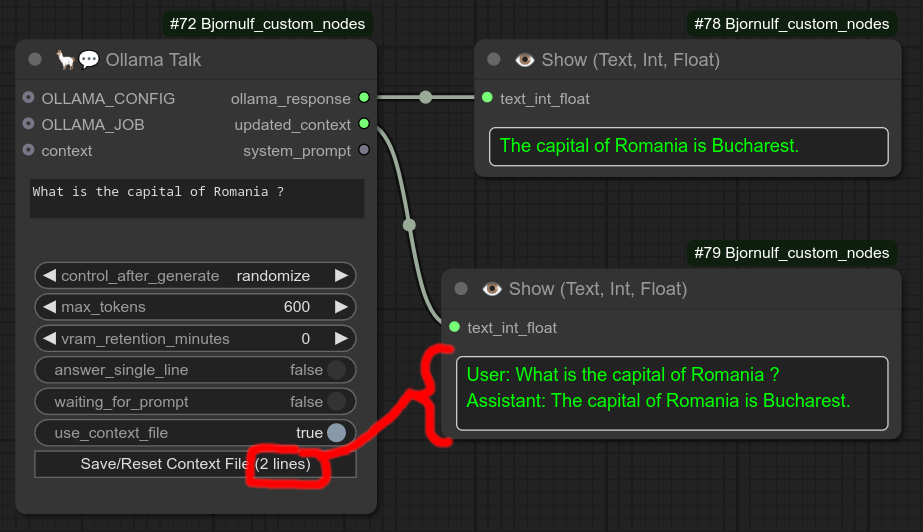Click the context input socket
Viewport: 923px width, 532px height.
(28, 150)
